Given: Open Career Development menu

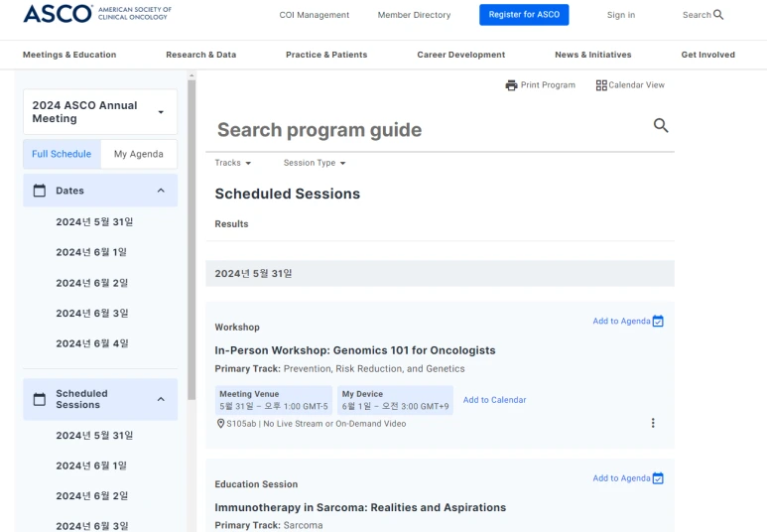Looking at the screenshot, I should (460, 55).
